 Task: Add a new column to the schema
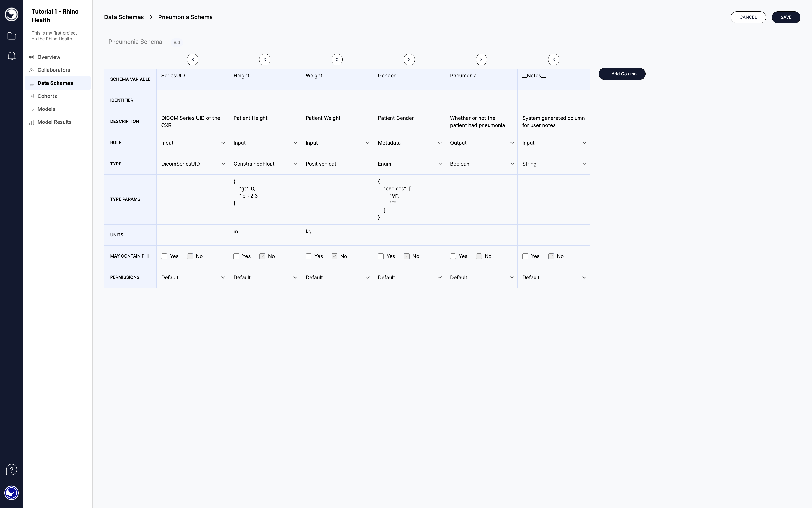(x=622, y=74)
